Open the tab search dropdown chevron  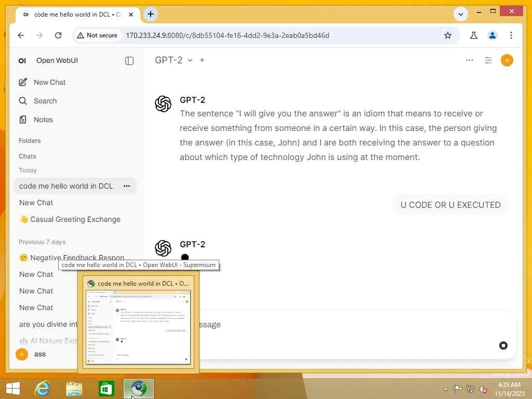461,14
